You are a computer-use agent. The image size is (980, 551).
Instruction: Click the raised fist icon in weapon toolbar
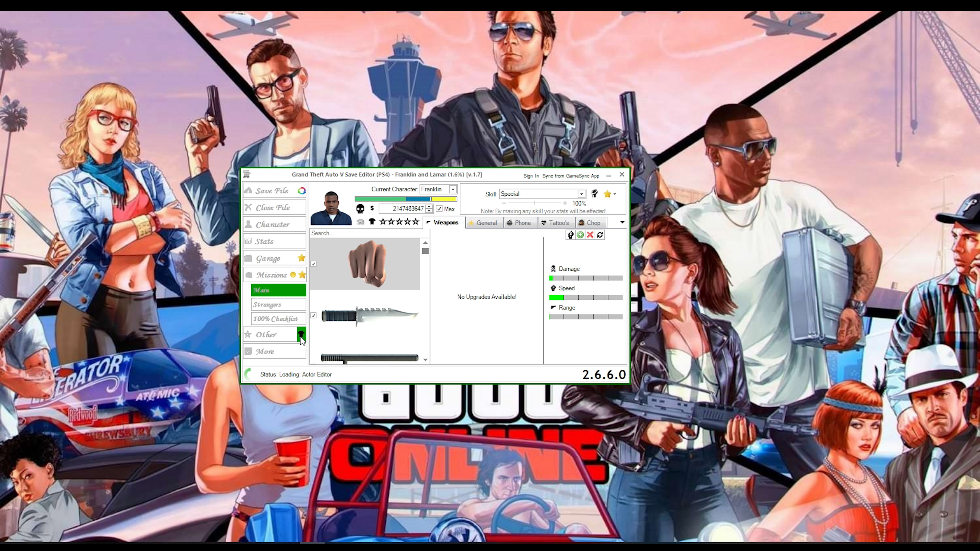tap(570, 235)
